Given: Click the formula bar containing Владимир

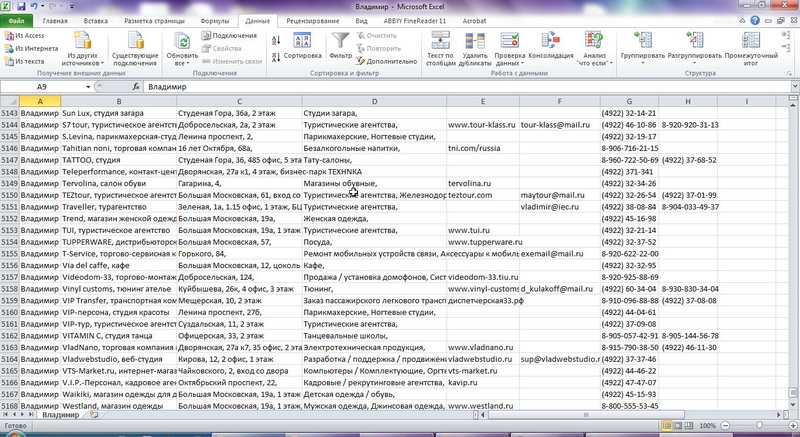Looking at the screenshot, I should (467, 87).
